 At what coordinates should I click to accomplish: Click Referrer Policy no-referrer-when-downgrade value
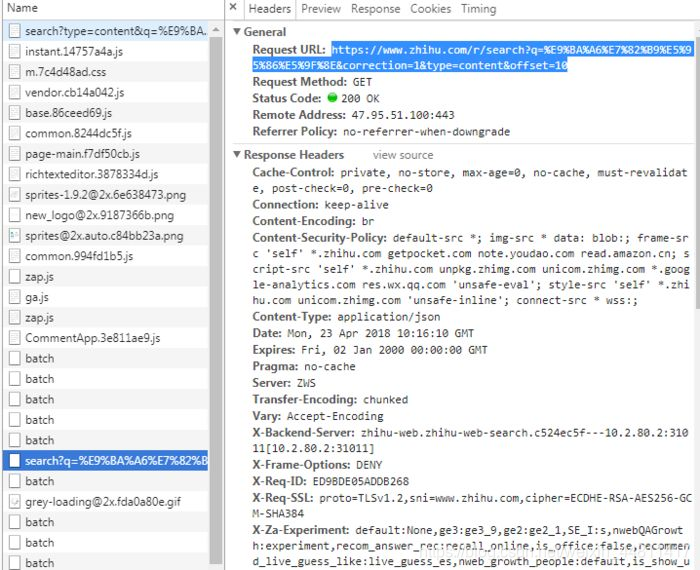pyautogui.click(x=426, y=132)
